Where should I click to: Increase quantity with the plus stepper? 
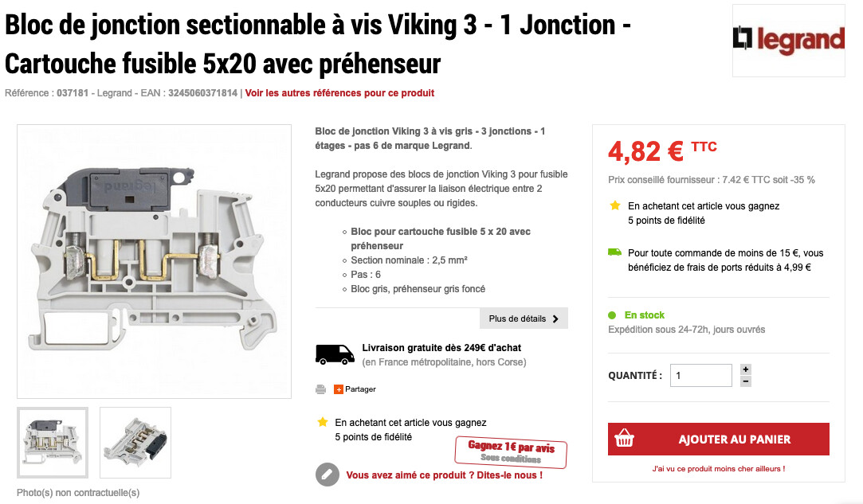[x=745, y=369]
